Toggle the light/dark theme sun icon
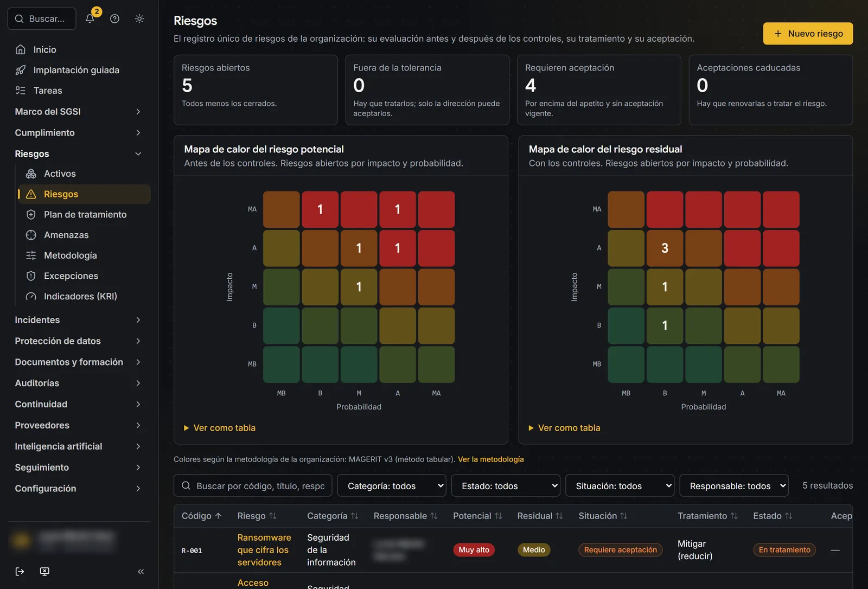Viewport: 868px width, 589px height. click(x=139, y=18)
